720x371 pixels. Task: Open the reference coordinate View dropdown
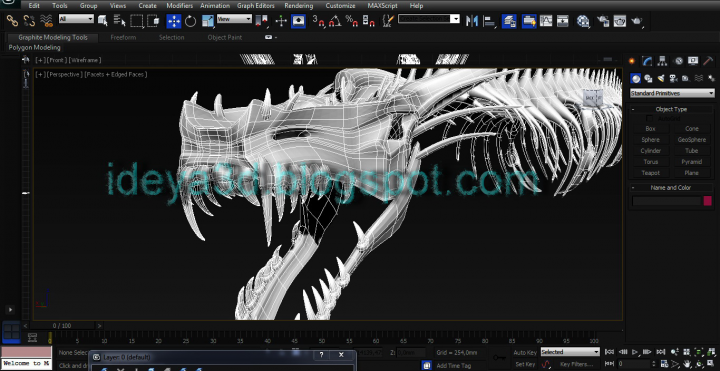(x=234, y=19)
